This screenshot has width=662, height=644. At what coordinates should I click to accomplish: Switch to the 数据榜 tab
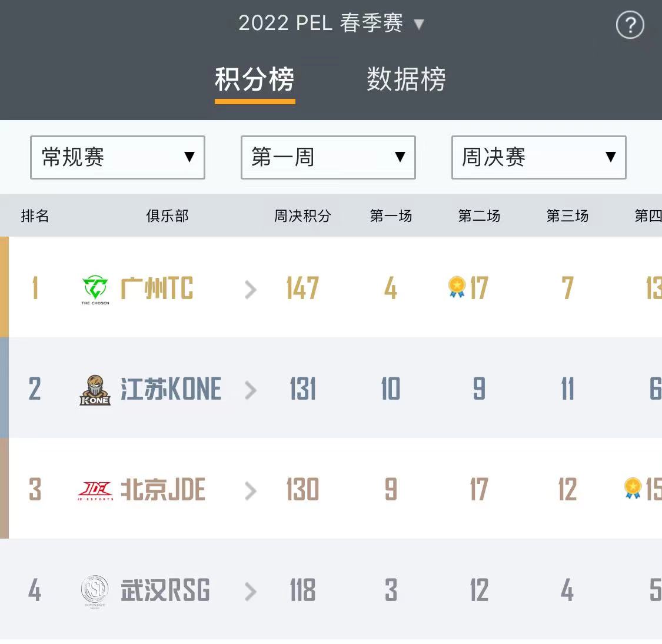point(406,79)
